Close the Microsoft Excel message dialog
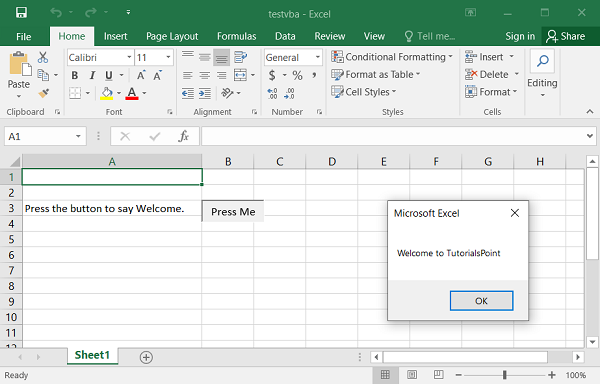The height and width of the screenshot is (384, 600). click(515, 213)
